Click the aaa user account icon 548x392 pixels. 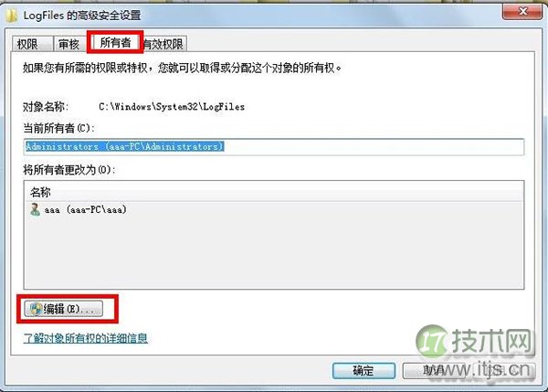pyautogui.click(x=35, y=209)
